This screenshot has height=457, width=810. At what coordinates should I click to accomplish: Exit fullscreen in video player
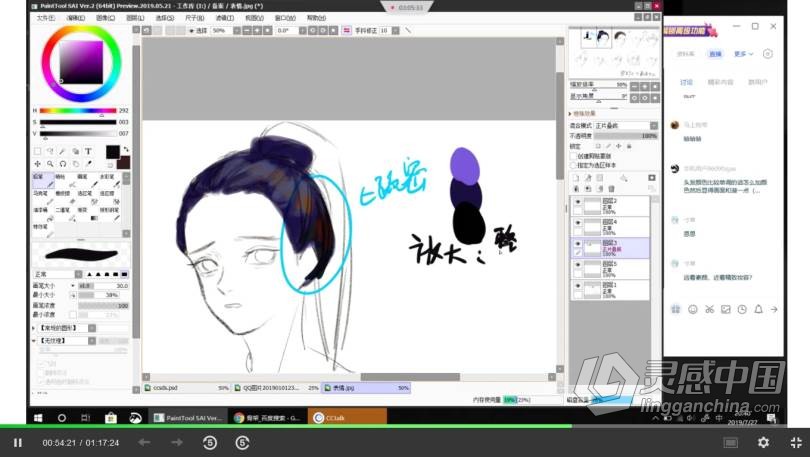click(x=796, y=443)
